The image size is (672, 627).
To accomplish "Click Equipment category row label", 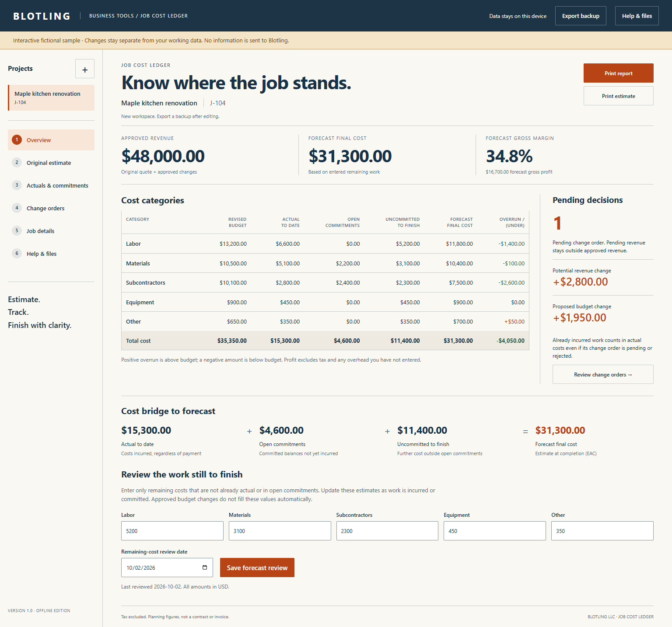I will (140, 303).
